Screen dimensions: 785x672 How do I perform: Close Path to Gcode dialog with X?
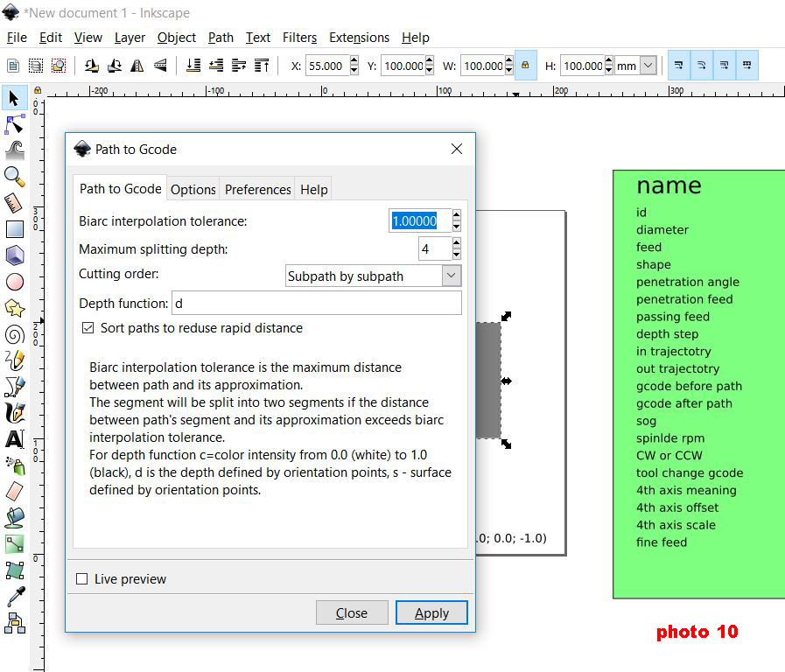[x=457, y=149]
